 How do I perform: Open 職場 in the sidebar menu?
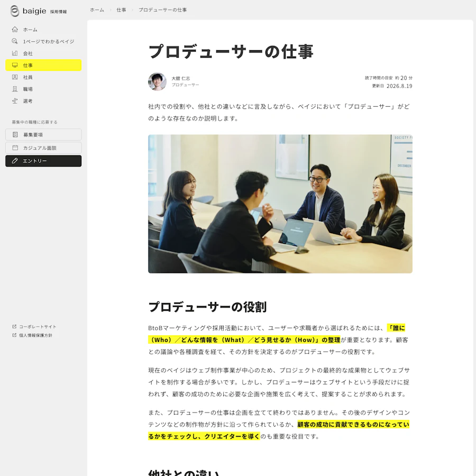43,89
